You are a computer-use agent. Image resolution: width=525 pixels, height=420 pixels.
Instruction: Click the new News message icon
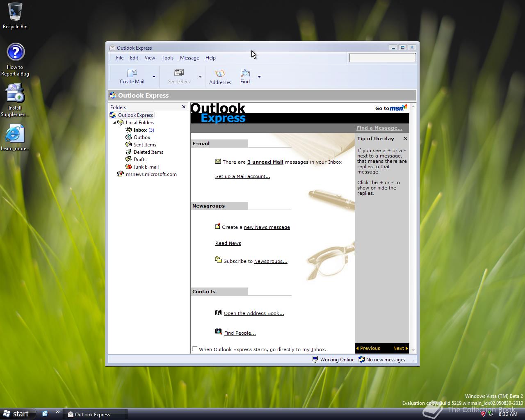[x=218, y=226]
